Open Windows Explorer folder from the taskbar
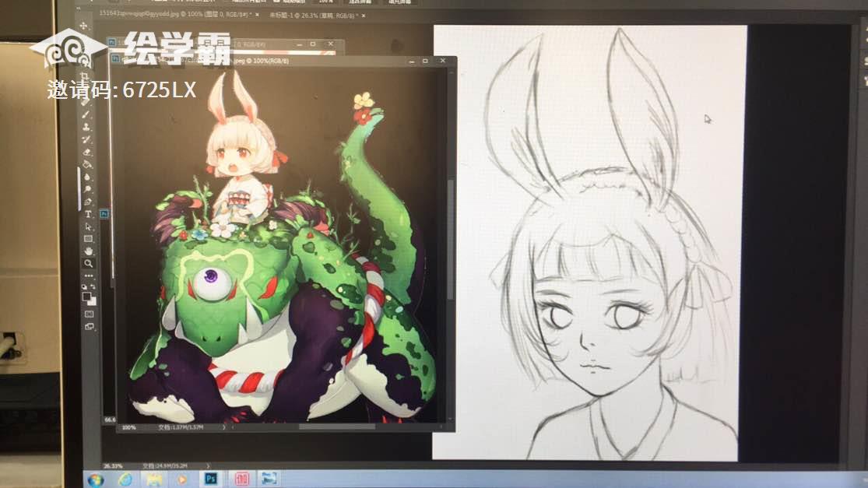868x488 pixels. tap(154, 479)
